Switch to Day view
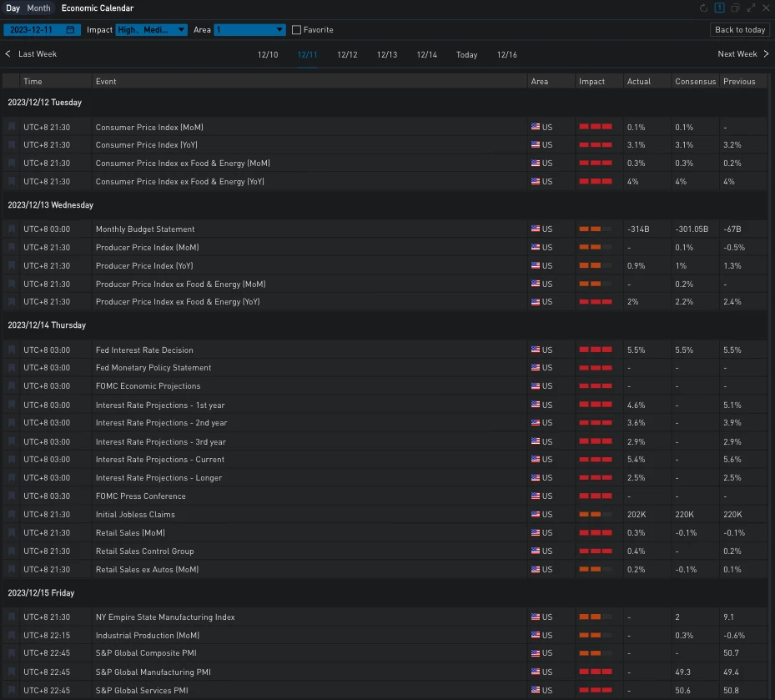 (x=13, y=8)
